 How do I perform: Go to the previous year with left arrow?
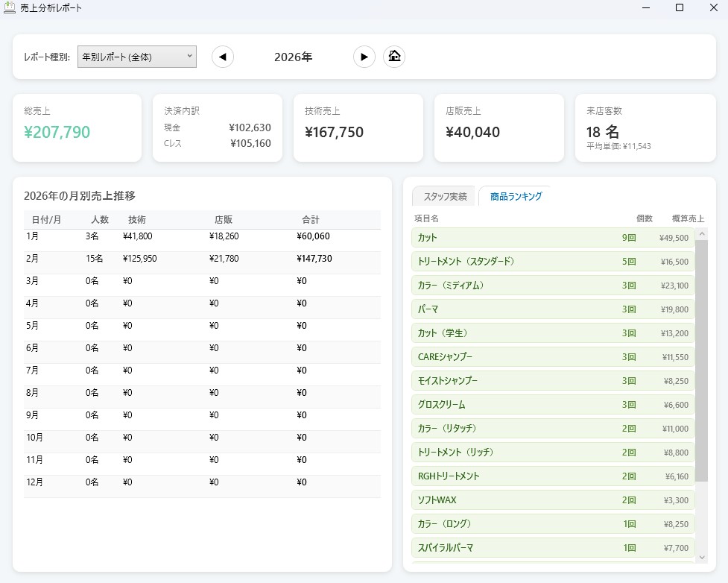coord(223,57)
